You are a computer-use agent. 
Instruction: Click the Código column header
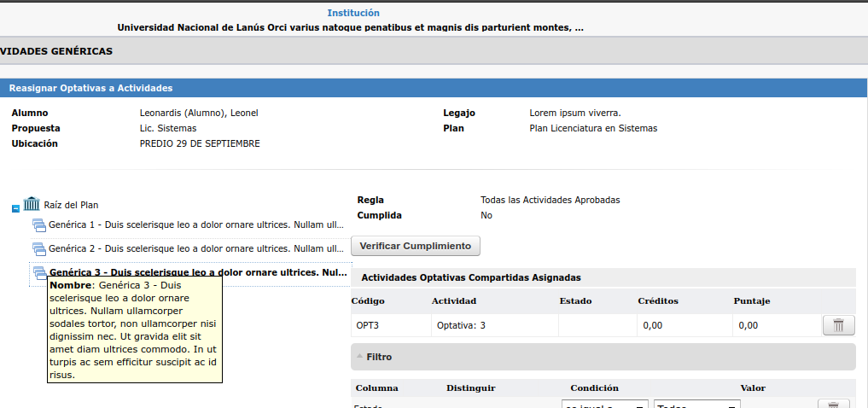367,301
